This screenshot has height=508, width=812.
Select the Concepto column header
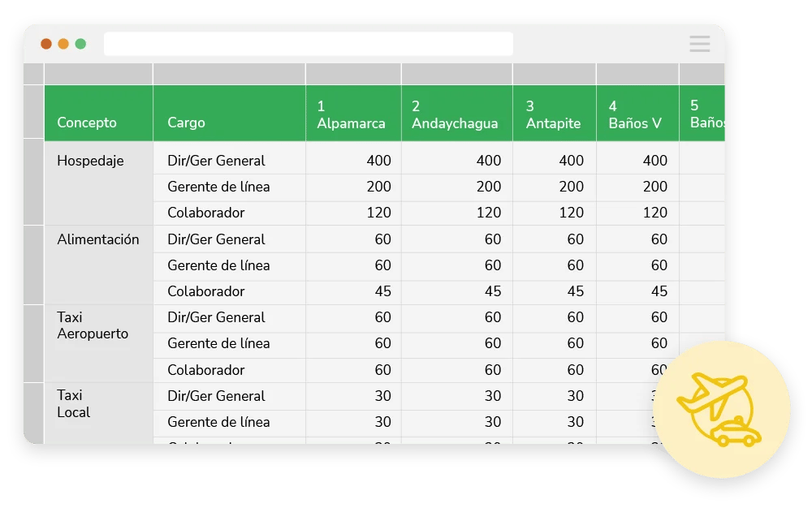[x=99, y=114]
